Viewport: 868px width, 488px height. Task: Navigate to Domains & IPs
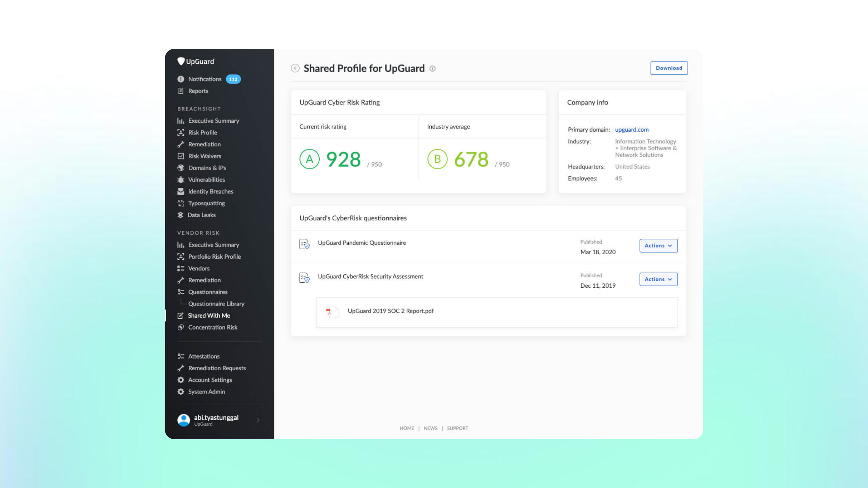(207, 168)
